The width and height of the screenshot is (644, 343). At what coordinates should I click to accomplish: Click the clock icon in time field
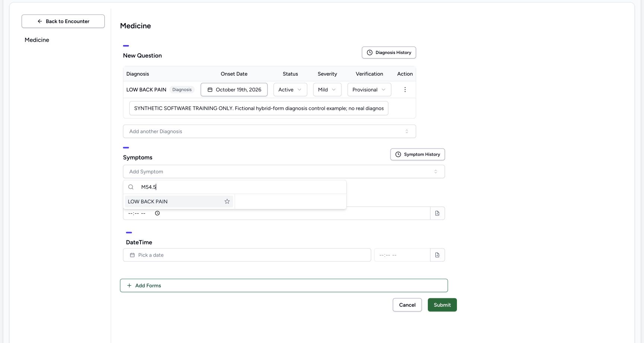tap(157, 213)
